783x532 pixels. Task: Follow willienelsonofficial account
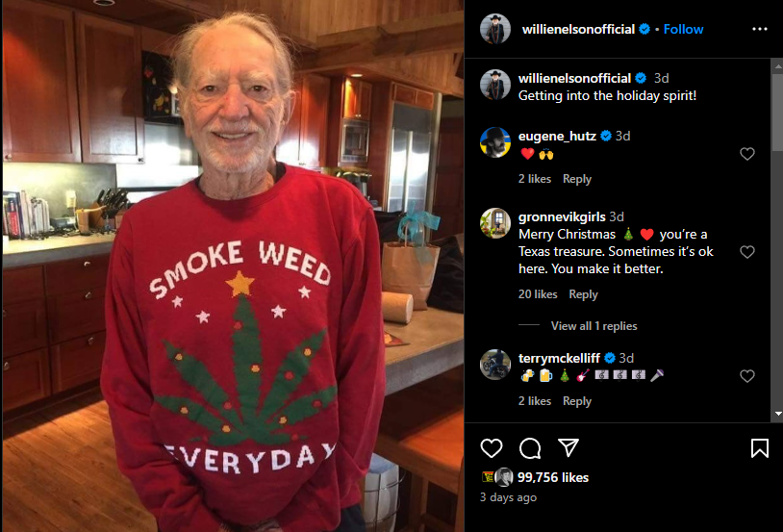pos(683,30)
